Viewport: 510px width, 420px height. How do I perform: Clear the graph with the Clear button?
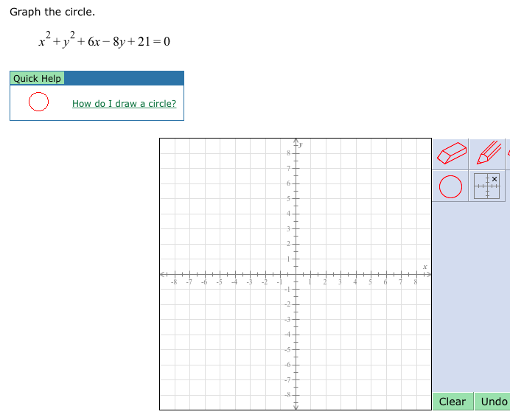tap(453, 402)
